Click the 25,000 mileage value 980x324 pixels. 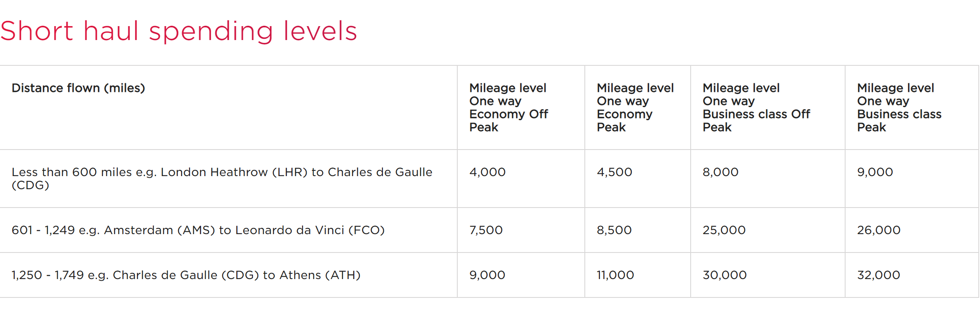pyautogui.click(x=724, y=230)
